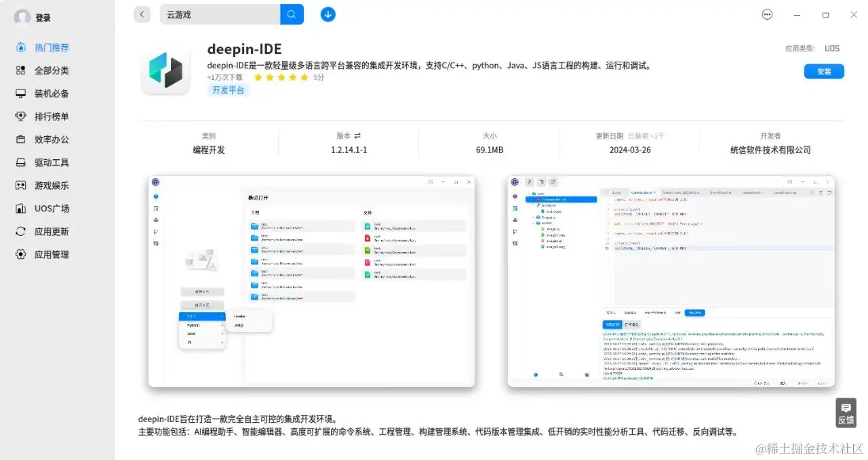This screenshot has height=460, width=868.
Task: Click the five-star rating
Action: tap(281, 77)
